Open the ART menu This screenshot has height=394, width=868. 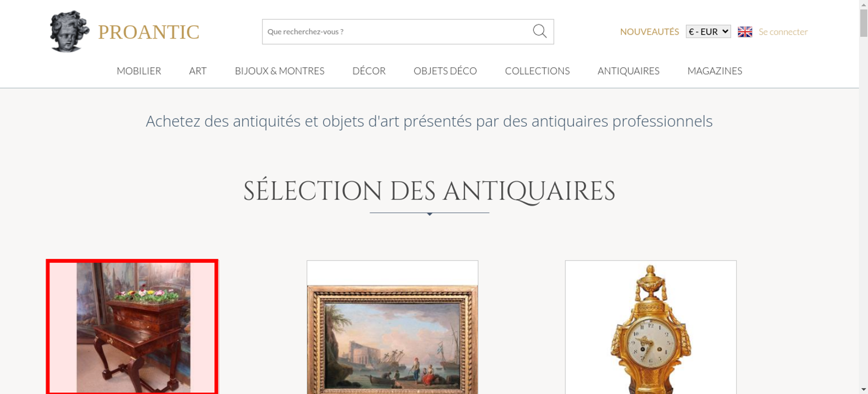198,71
